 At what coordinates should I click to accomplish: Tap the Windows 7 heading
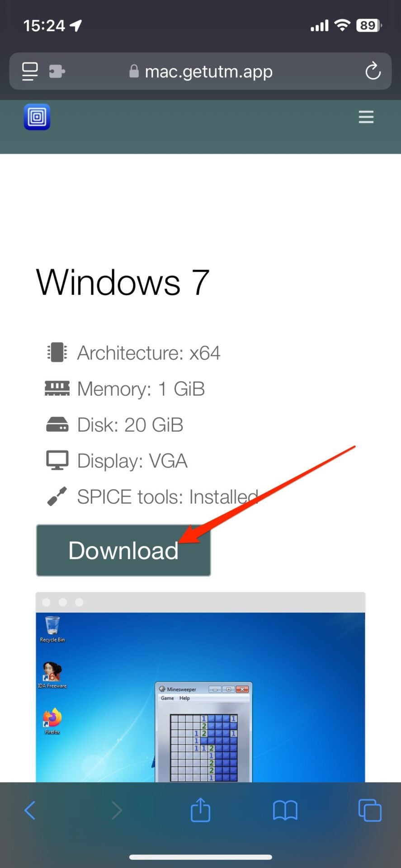tap(123, 282)
